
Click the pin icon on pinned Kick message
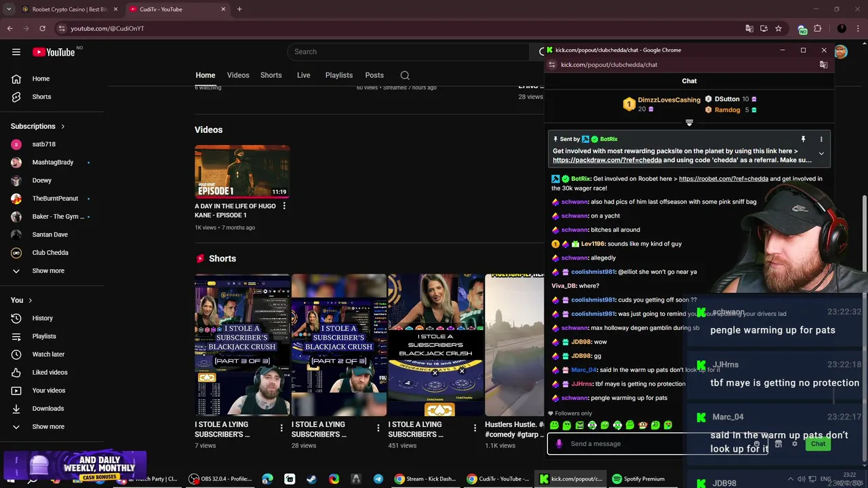coord(803,139)
